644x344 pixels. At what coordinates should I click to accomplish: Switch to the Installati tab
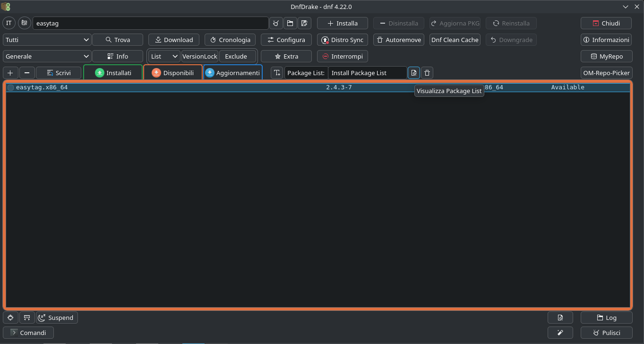[113, 73]
